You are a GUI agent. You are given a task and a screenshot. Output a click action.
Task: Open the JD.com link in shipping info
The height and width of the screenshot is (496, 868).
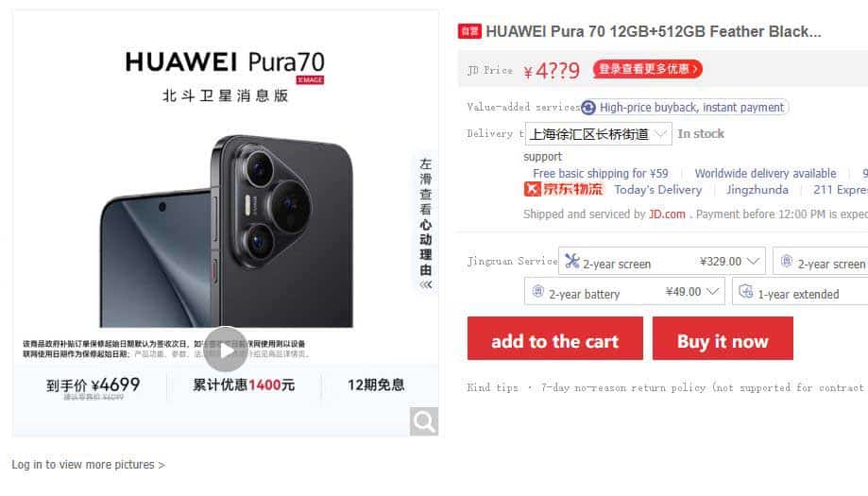[x=667, y=214]
